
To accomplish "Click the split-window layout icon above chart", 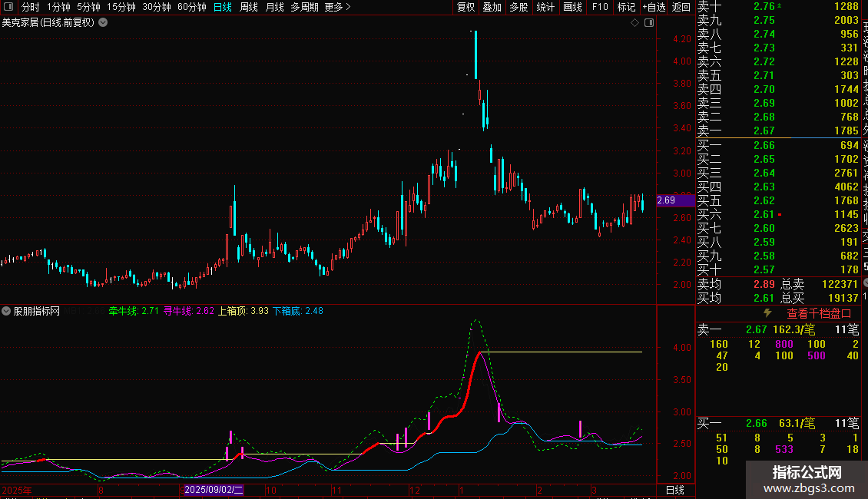I will click(x=649, y=23).
